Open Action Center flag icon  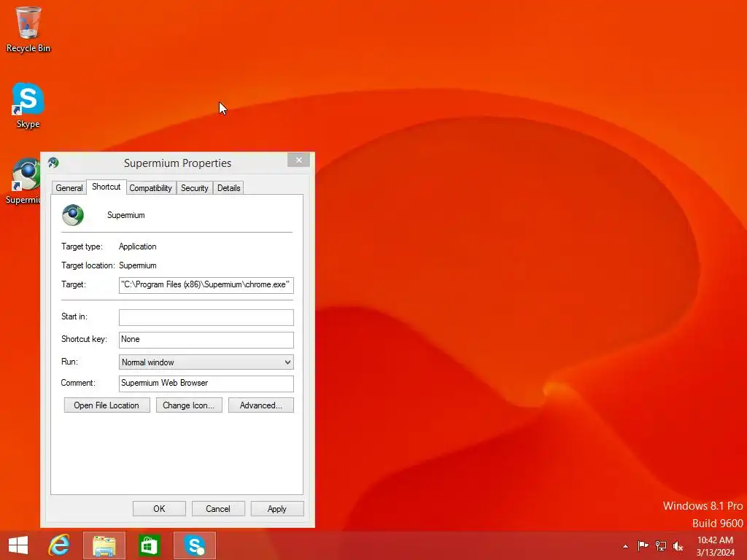pyautogui.click(x=643, y=545)
